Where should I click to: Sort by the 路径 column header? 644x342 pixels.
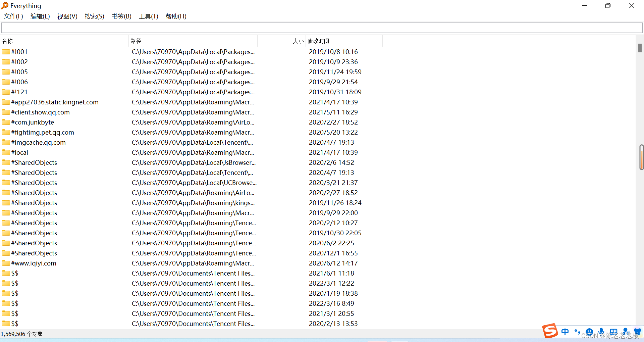[x=193, y=41]
